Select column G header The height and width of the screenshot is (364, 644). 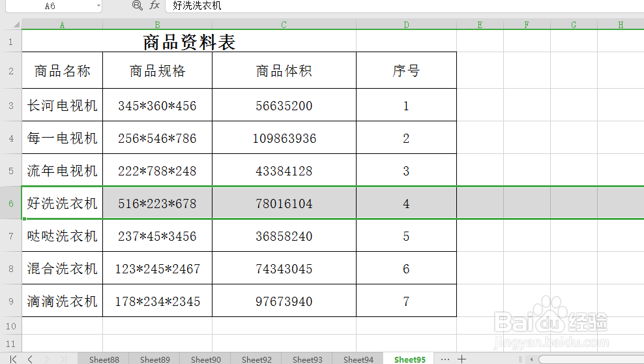574,25
